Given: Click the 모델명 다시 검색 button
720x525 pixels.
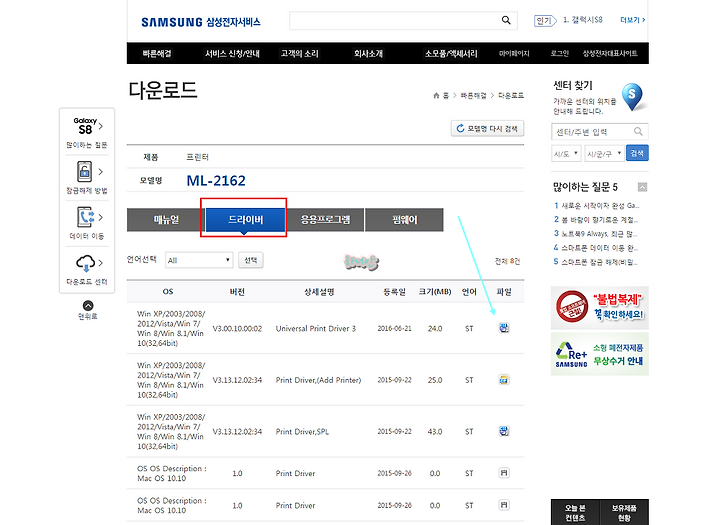Looking at the screenshot, I should click(487, 129).
